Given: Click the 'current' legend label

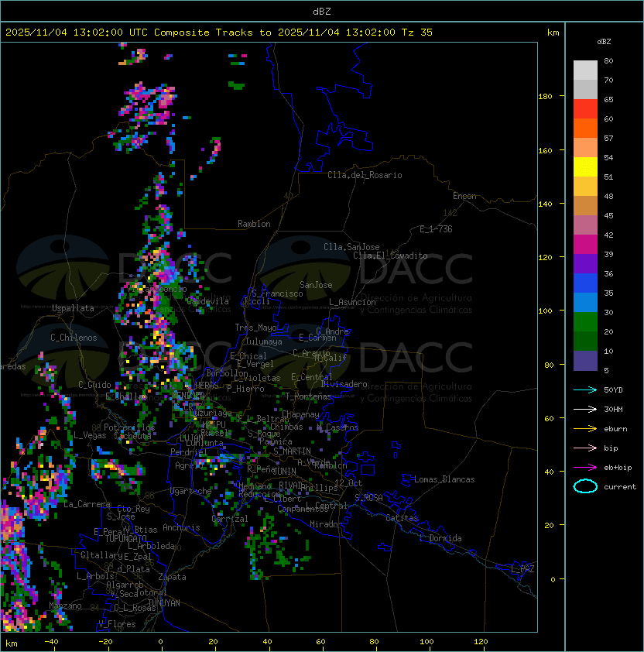Looking at the screenshot, I should tap(620, 487).
